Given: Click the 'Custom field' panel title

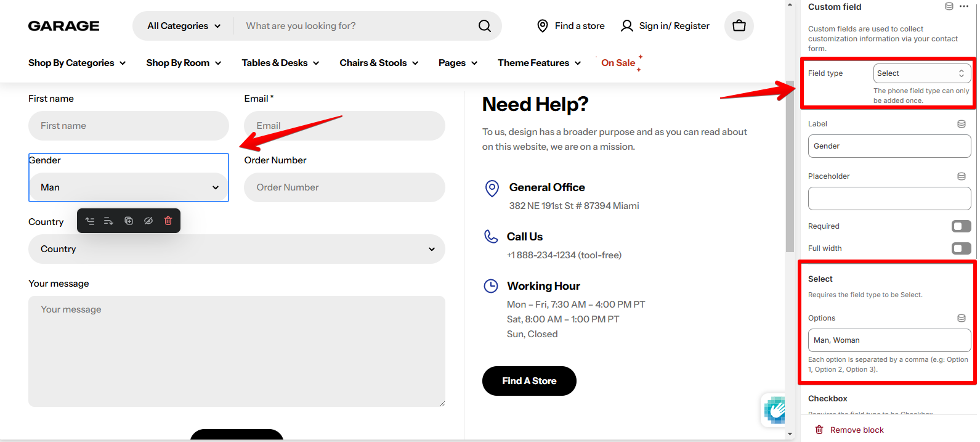Looking at the screenshot, I should (x=835, y=7).
